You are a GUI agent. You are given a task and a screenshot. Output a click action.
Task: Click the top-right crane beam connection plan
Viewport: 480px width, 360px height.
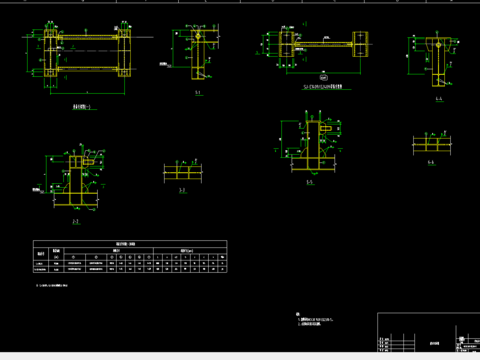coord(315,50)
